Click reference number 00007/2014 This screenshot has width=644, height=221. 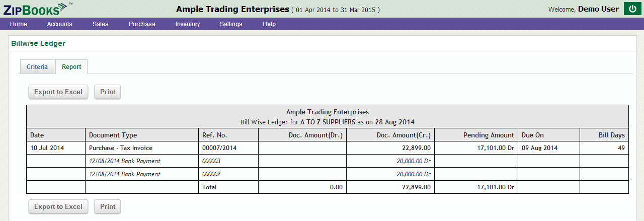pyautogui.click(x=219, y=148)
